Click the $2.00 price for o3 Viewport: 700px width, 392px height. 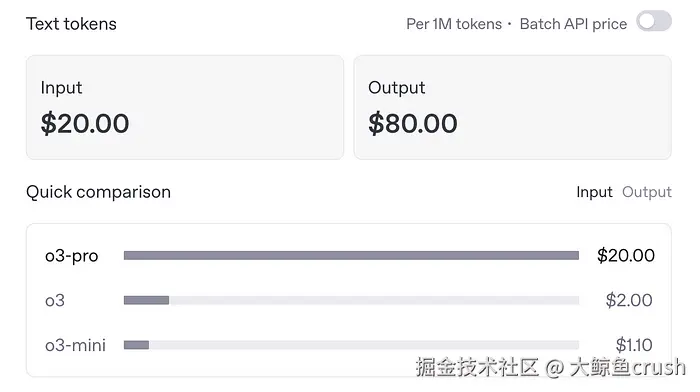point(629,300)
